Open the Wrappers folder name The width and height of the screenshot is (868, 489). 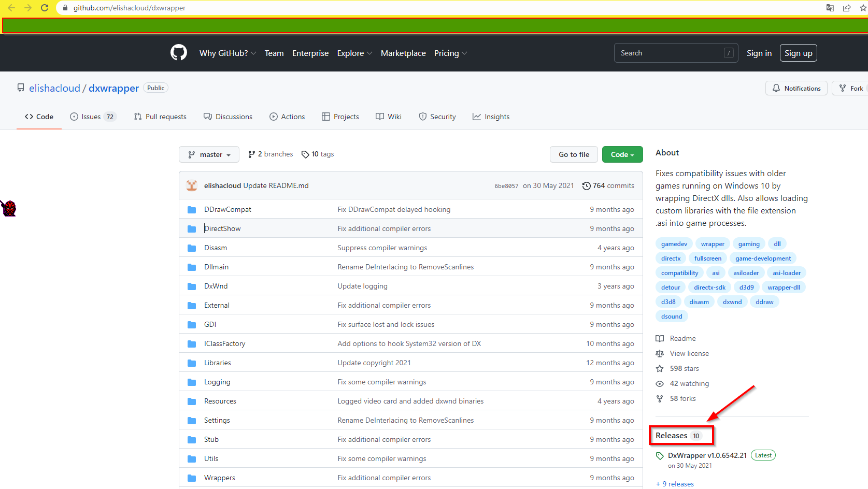pos(220,478)
